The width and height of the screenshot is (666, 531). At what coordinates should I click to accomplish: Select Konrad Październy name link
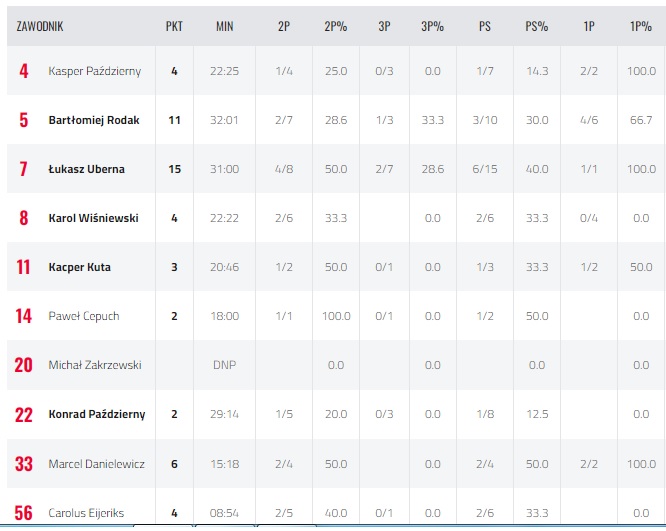click(97, 414)
